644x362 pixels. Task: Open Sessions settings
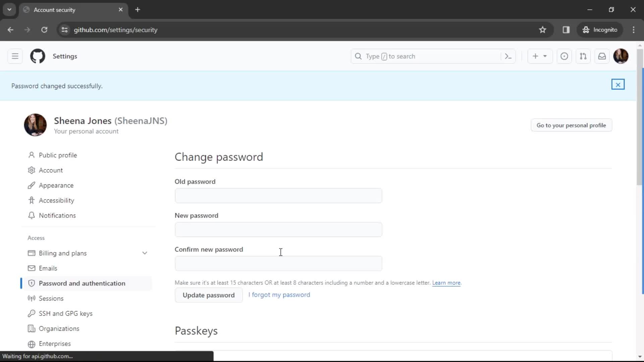point(51,298)
